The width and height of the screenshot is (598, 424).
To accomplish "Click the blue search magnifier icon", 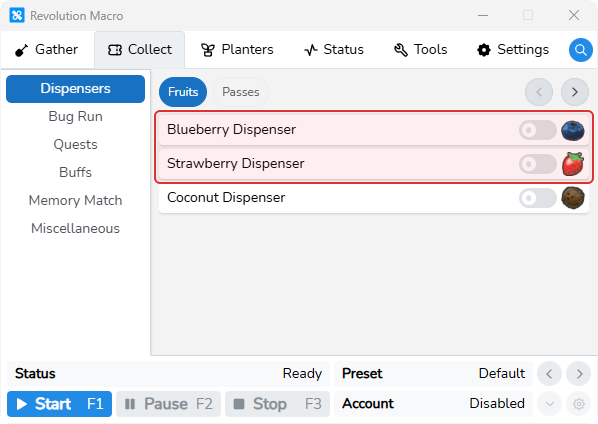I will (x=580, y=50).
